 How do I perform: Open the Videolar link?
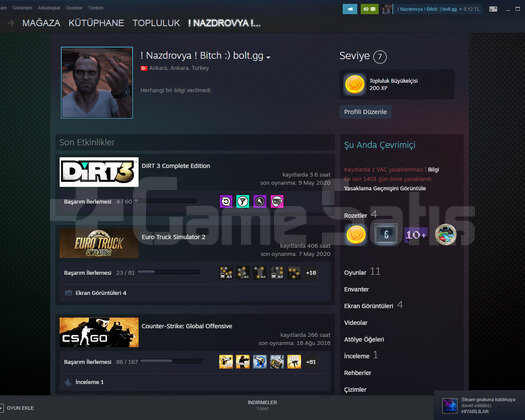tap(356, 323)
